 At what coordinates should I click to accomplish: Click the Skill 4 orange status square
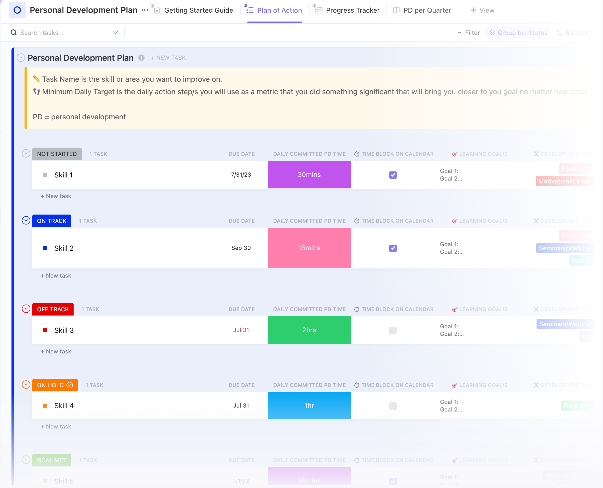point(45,406)
